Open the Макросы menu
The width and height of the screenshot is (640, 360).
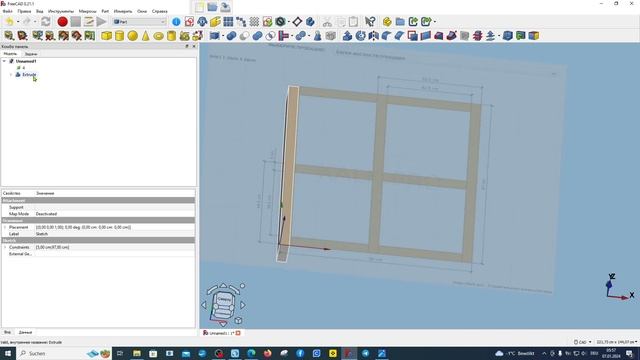point(87,11)
